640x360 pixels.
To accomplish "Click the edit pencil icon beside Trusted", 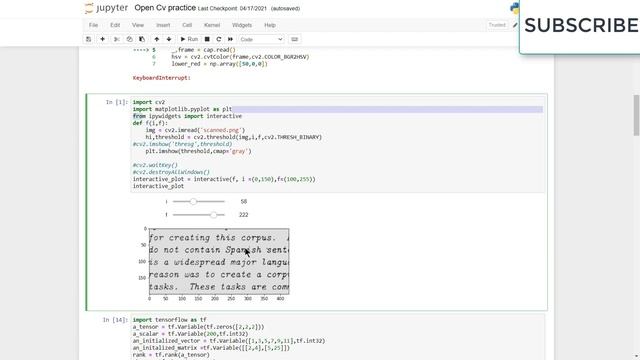I will [x=515, y=25].
